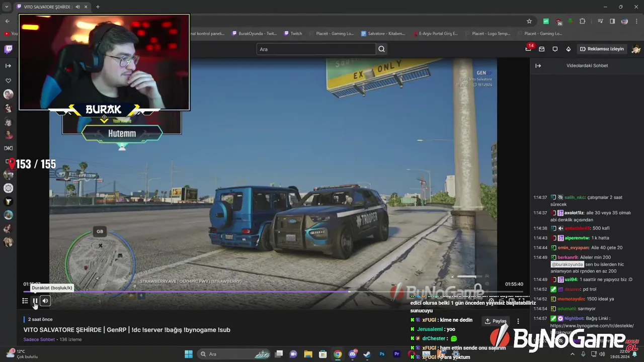This screenshot has width=644, height=362.
Task: Open the weather widget showing 12°C
Action: pos(22,354)
